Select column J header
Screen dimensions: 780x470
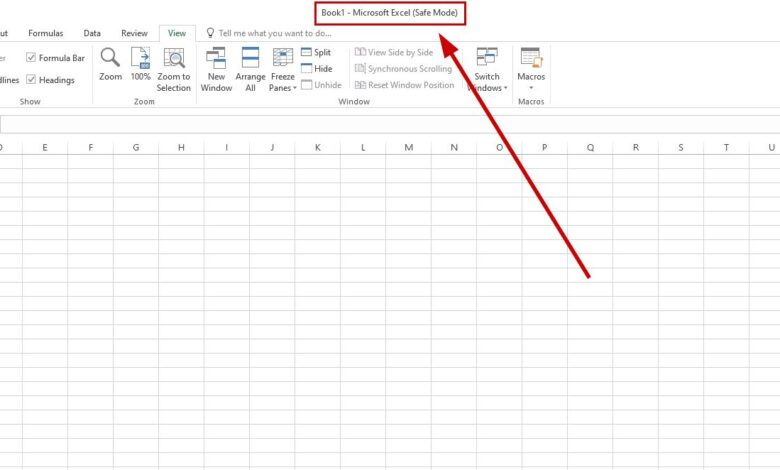click(x=272, y=147)
